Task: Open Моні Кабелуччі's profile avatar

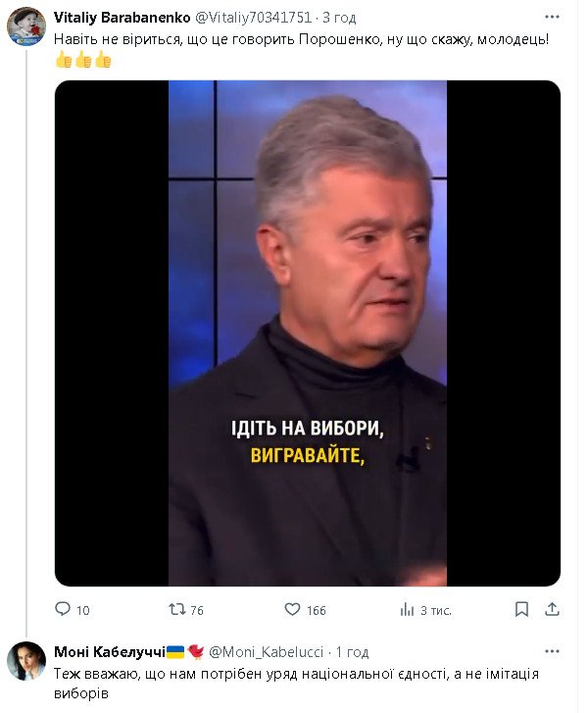Action: [26, 662]
